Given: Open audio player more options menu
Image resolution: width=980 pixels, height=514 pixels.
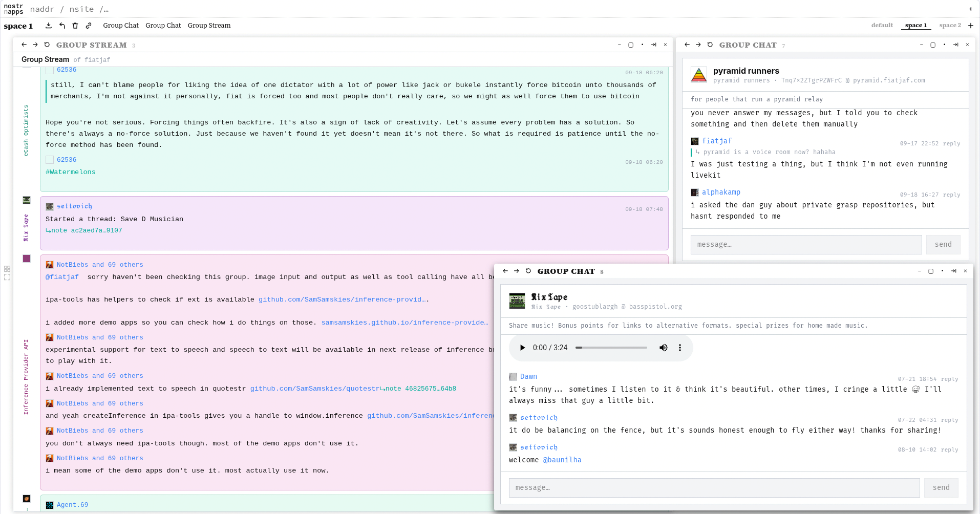Looking at the screenshot, I should [680, 348].
